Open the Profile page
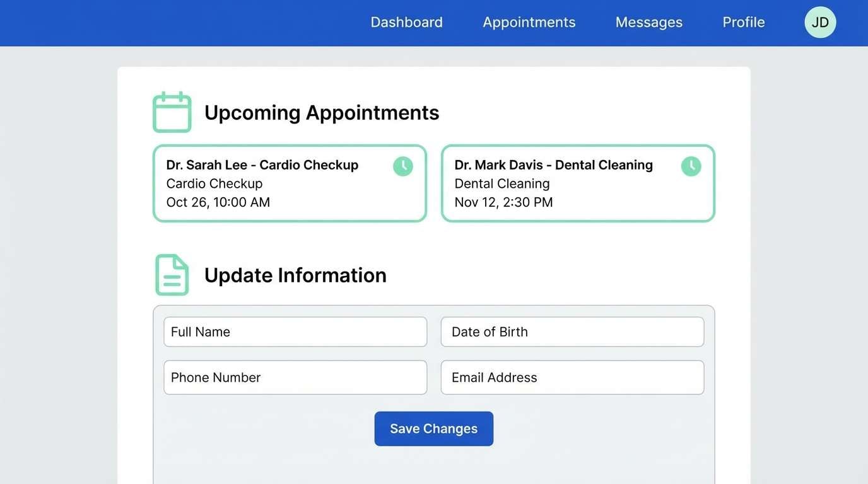This screenshot has height=484, width=868. point(743,22)
